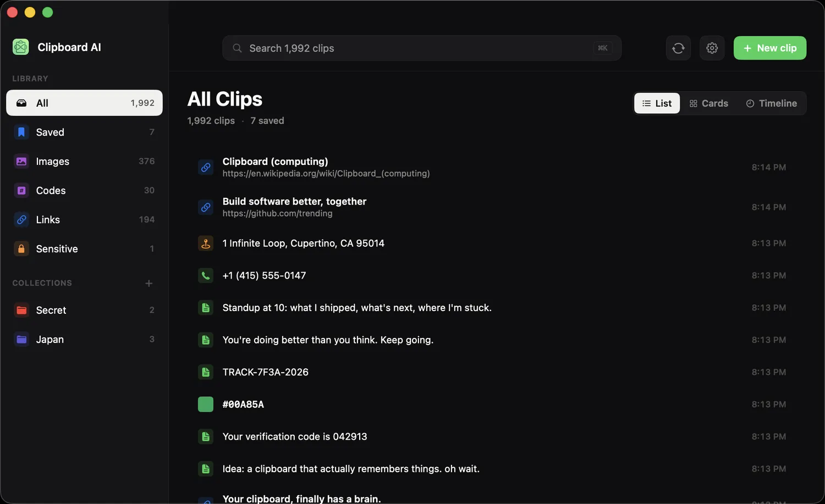Click the 1,992 clips count subtitle

[x=211, y=120]
